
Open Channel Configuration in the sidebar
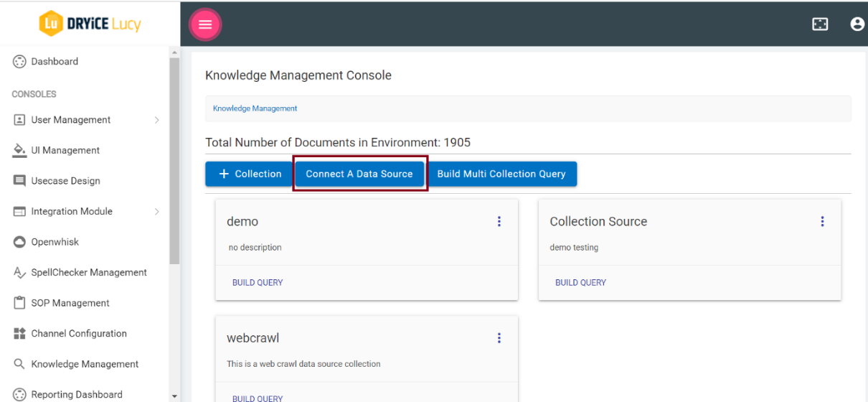pyautogui.click(x=78, y=334)
